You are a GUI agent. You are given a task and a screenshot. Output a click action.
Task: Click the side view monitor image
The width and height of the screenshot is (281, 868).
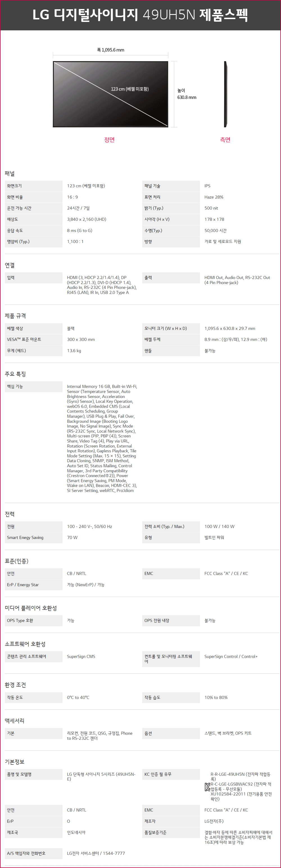[x=225, y=94]
